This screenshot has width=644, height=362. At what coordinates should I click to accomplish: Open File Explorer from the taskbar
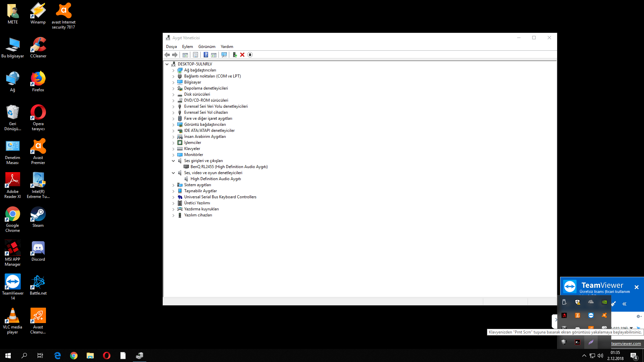pyautogui.click(x=90, y=356)
